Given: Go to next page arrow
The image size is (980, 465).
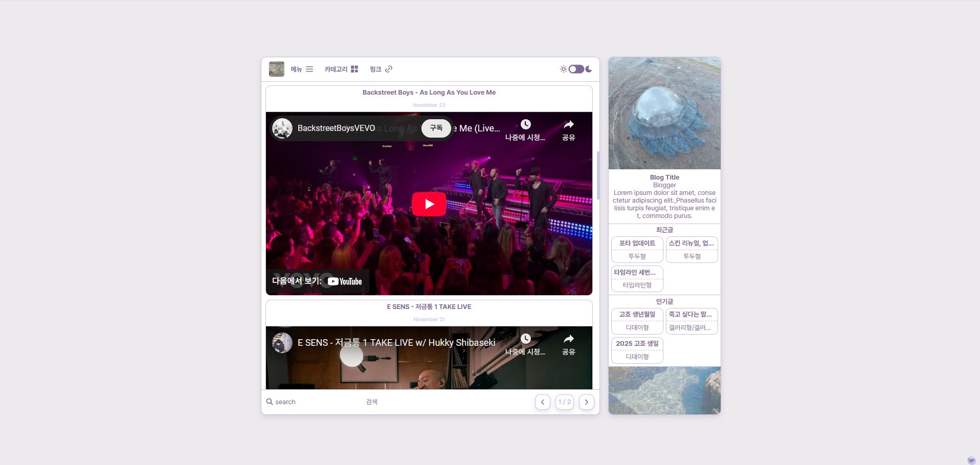Looking at the screenshot, I should 587,402.
